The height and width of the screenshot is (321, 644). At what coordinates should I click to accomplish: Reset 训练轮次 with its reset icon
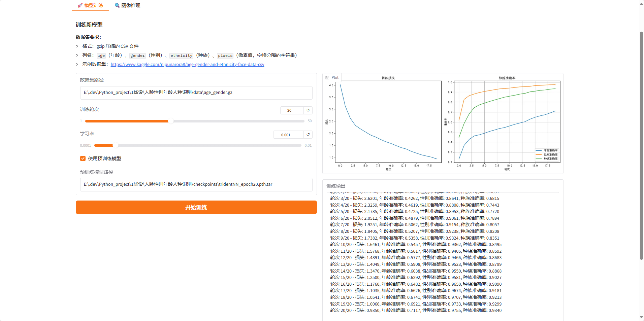[308, 110]
